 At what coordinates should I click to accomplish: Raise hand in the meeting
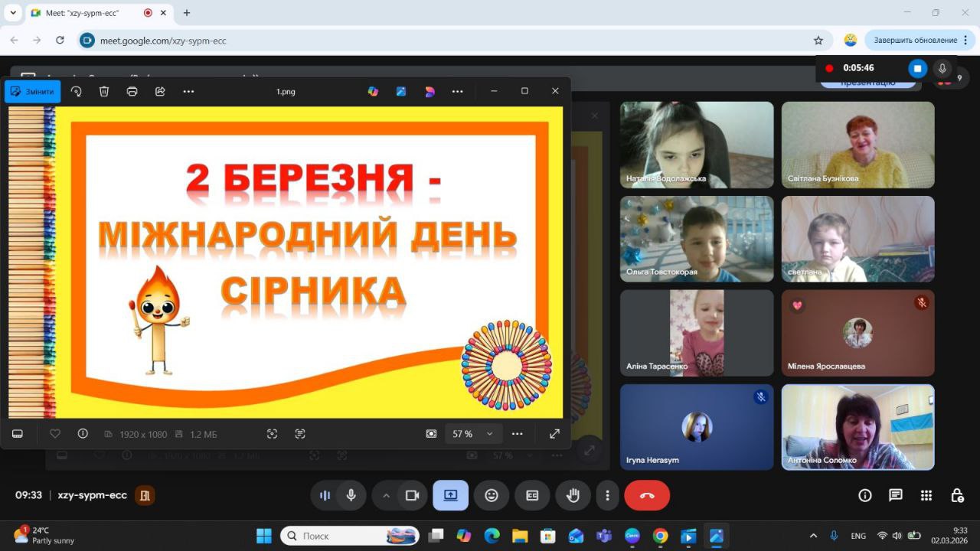(573, 495)
